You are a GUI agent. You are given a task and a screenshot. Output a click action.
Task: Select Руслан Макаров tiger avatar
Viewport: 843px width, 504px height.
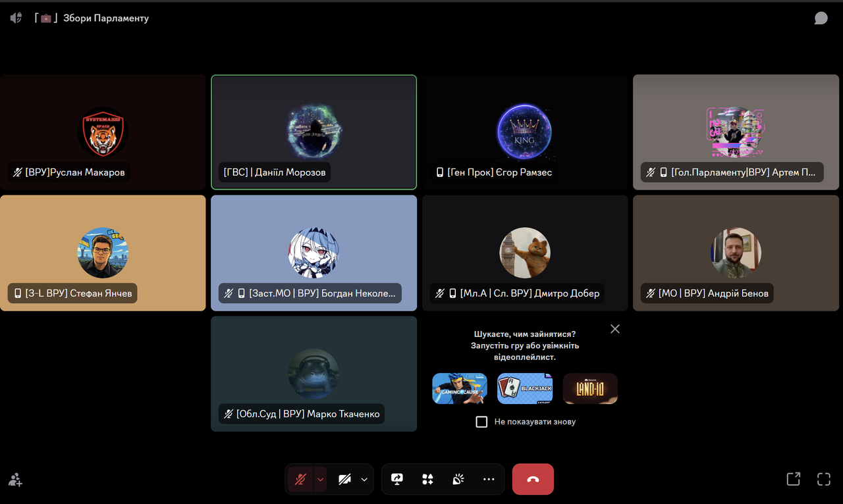[x=103, y=132]
